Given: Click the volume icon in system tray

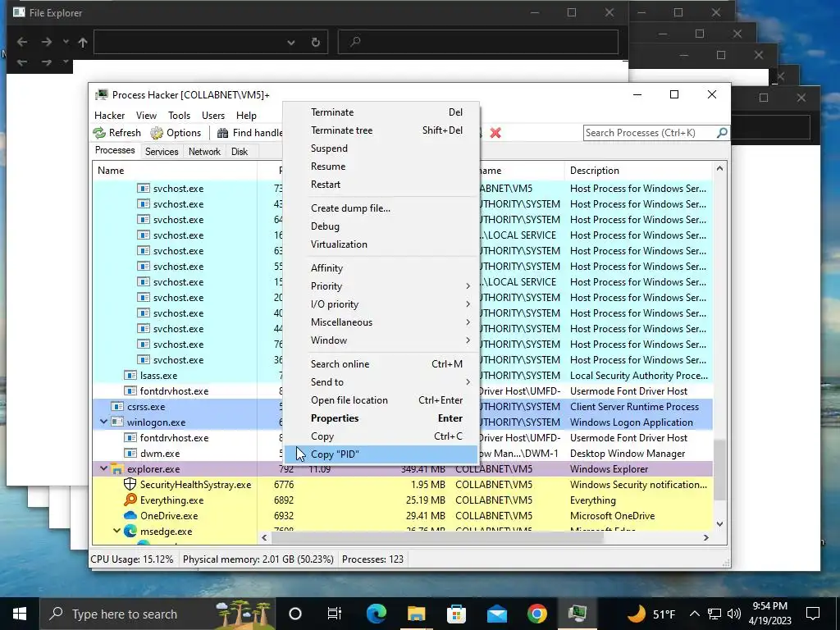Looking at the screenshot, I should [x=734, y=614].
